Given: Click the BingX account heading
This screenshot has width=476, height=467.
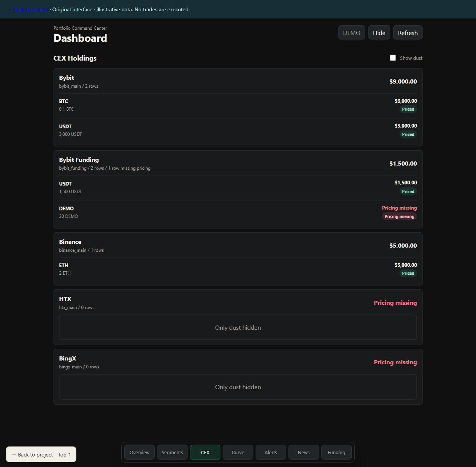Looking at the screenshot, I should click(x=67, y=358).
